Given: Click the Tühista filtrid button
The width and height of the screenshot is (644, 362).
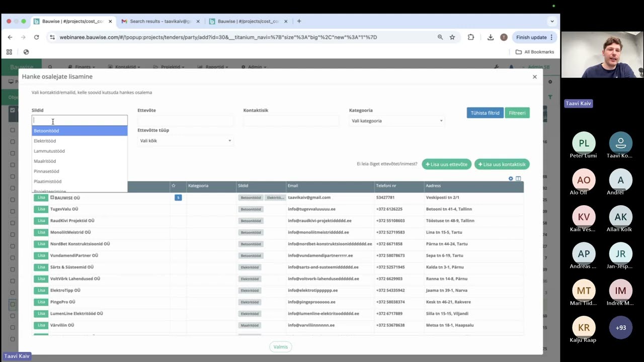Looking at the screenshot, I should tap(485, 113).
